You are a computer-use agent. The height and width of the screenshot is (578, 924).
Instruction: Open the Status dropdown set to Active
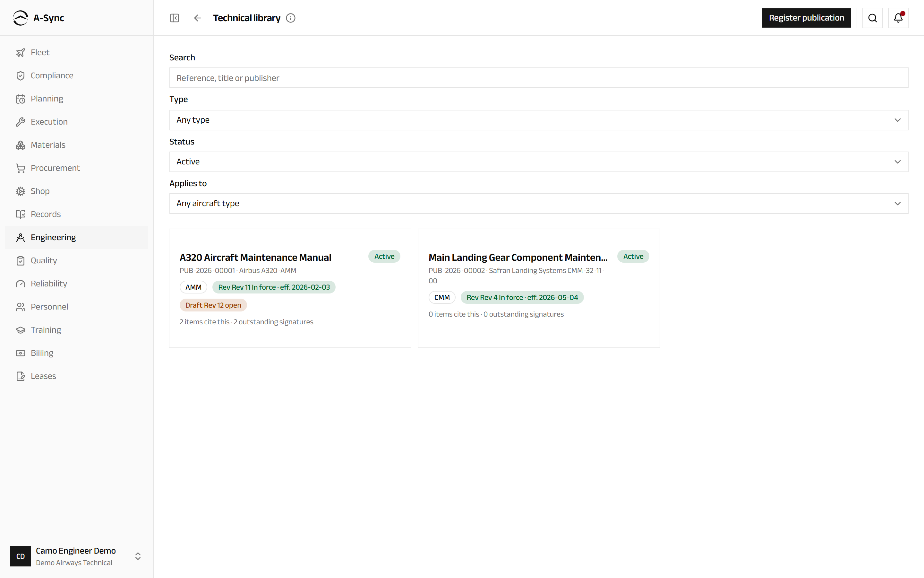(539, 162)
